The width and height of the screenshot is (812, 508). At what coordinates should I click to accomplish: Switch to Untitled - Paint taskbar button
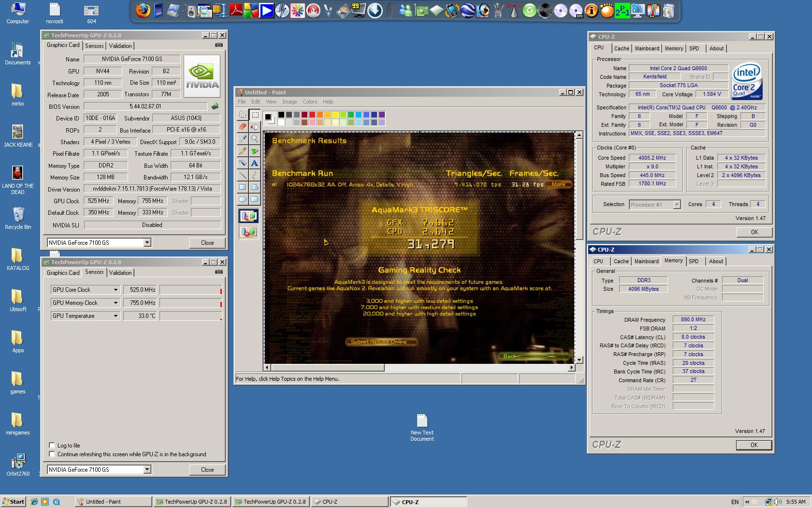coord(114,502)
